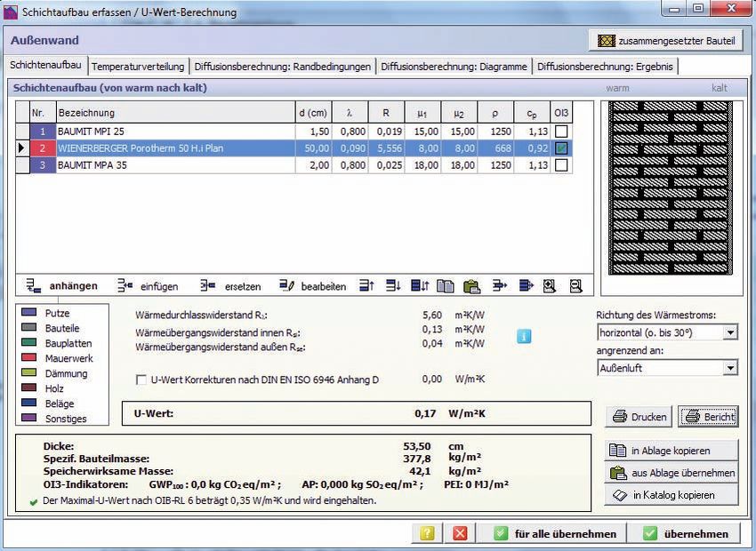Click aus Ablage übernehmen button
The height and width of the screenshot is (551, 756).
coord(672,473)
